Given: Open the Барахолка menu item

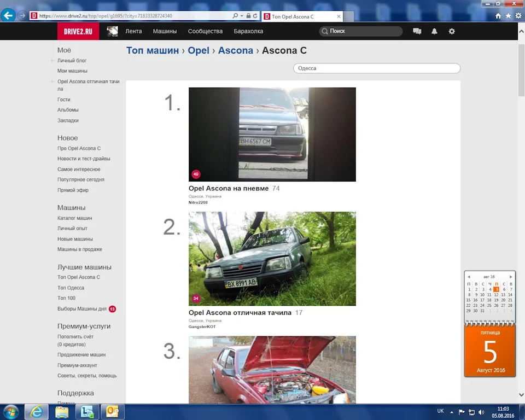Looking at the screenshot, I should 248,31.
